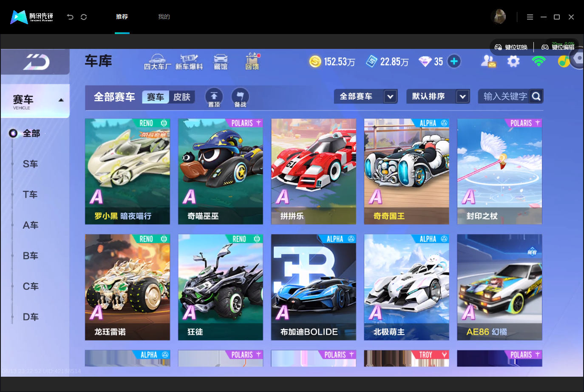Check the Wi-Fi signal icon

pyautogui.click(x=539, y=62)
